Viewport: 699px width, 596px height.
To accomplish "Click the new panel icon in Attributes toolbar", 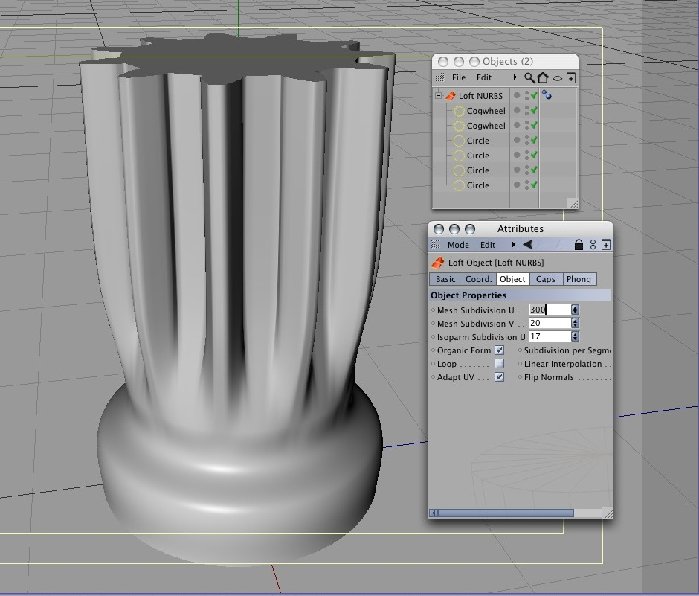I will pos(606,244).
